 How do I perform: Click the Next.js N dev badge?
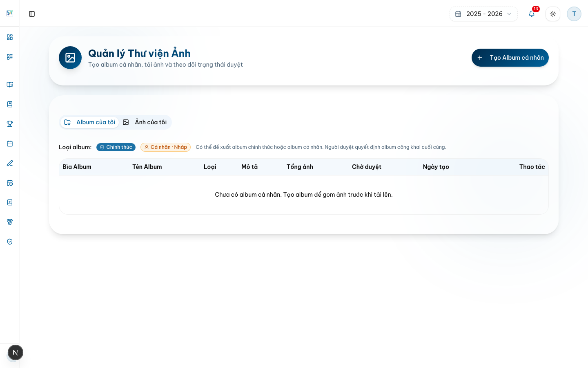point(16,352)
